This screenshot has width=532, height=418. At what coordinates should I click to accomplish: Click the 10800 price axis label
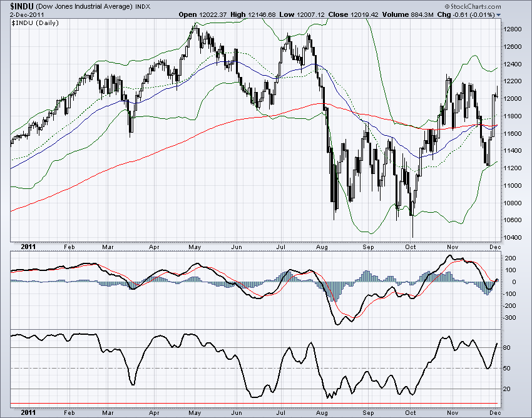pos(513,203)
